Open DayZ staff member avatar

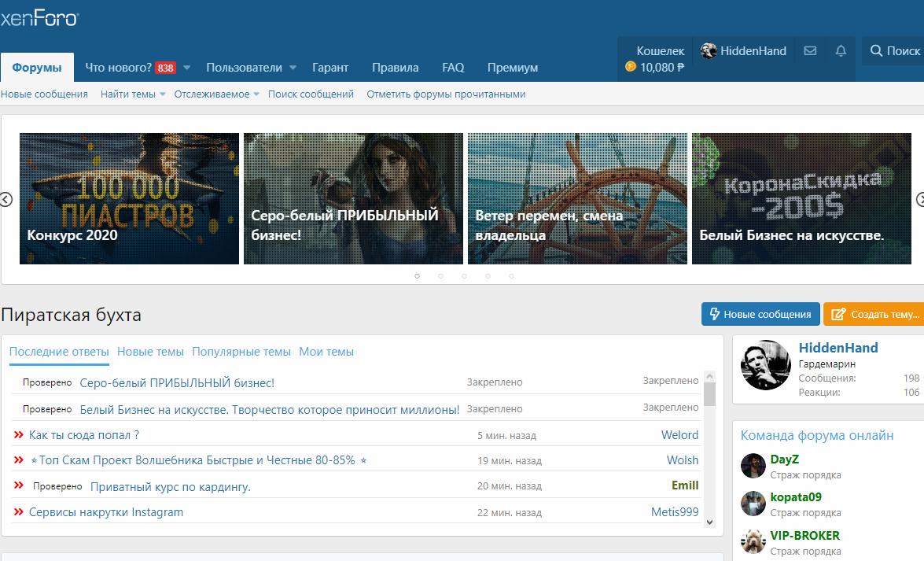[x=753, y=466]
